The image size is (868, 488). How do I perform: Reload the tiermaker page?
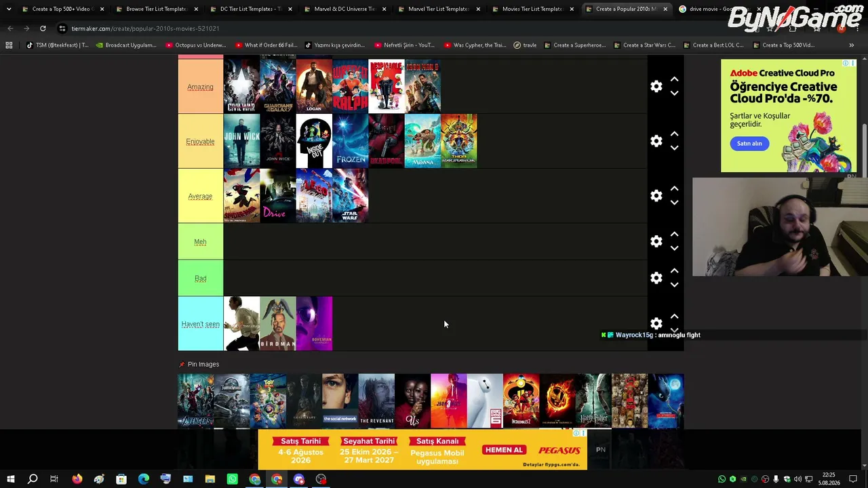click(x=43, y=28)
